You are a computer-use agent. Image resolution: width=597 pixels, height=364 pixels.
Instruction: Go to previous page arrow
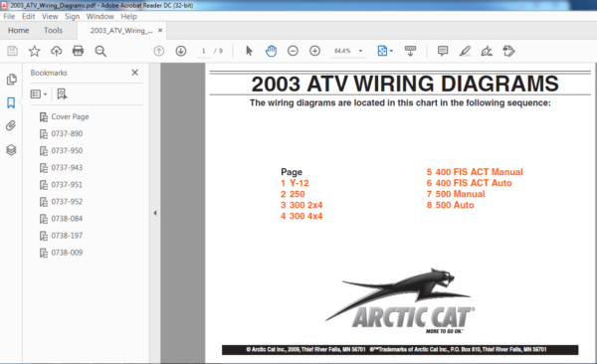[x=159, y=51]
